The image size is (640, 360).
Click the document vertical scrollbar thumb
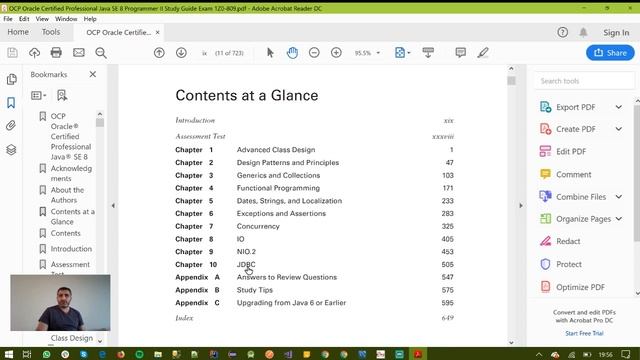(511, 81)
